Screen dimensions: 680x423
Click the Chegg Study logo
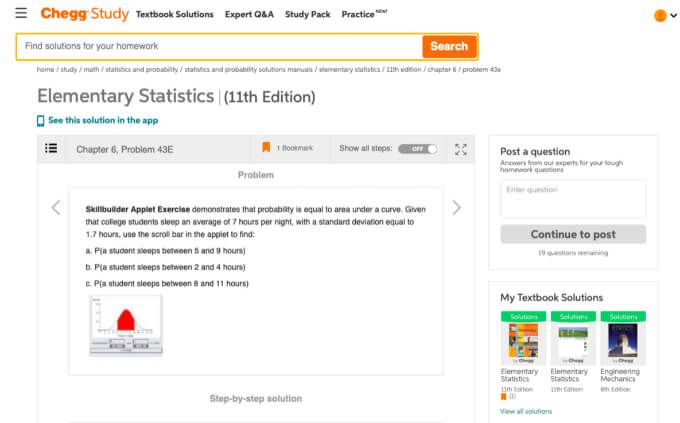coord(85,14)
